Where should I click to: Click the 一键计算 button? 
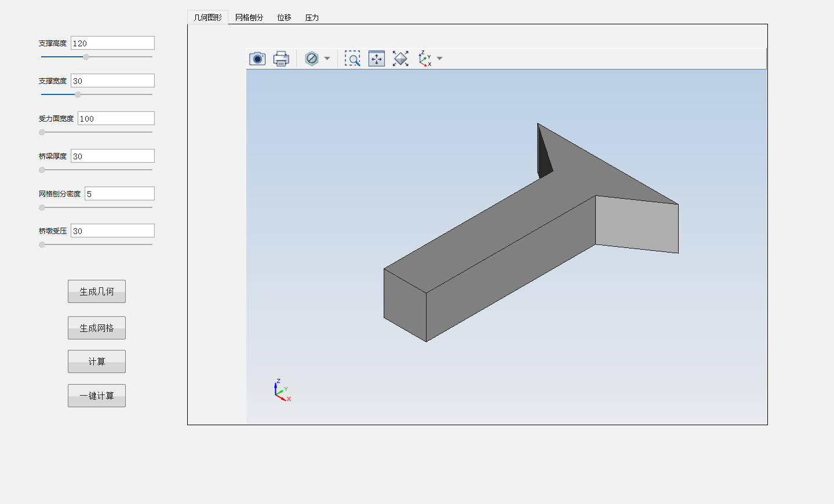point(97,396)
